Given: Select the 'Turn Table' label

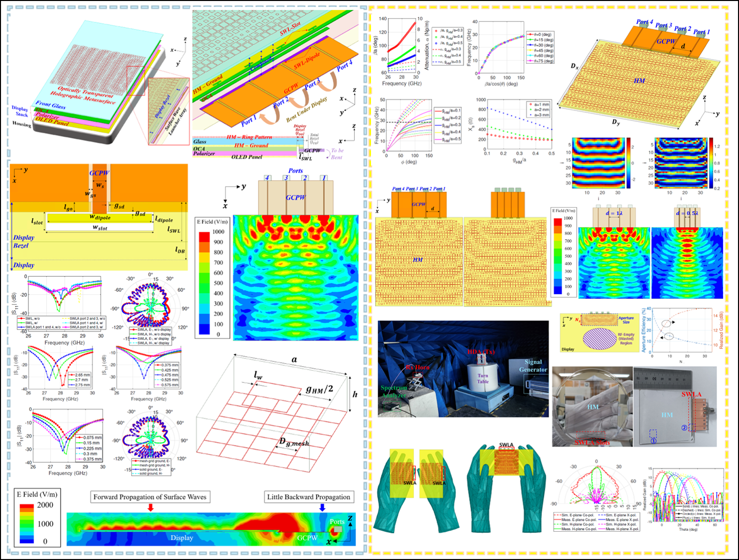Looking at the screenshot, I should pyautogui.click(x=483, y=378).
